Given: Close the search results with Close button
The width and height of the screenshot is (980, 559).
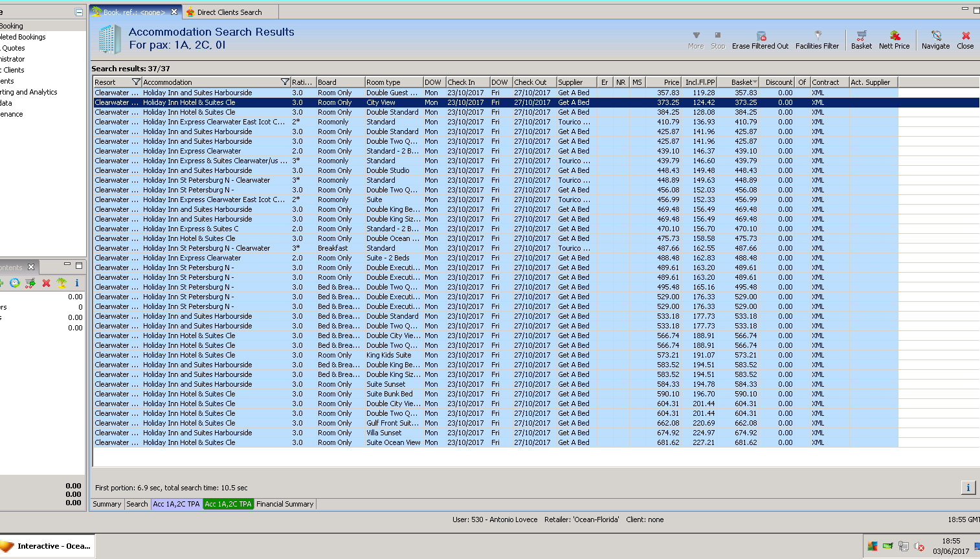Looking at the screenshot, I should (x=965, y=39).
